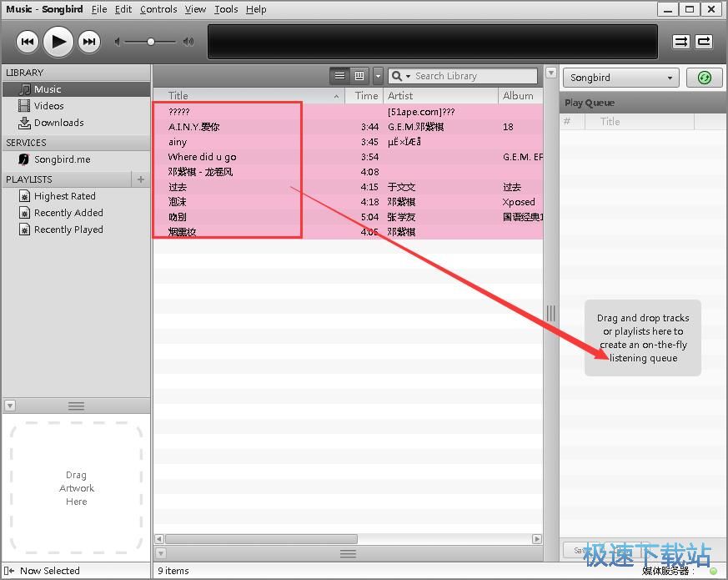Image resolution: width=728 pixels, height=580 pixels.
Task: Skip to next track button
Action: point(89,42)
